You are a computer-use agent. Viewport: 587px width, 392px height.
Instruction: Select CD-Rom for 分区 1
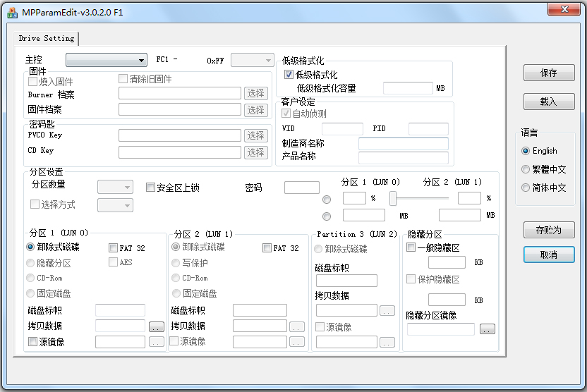pos(30,278)
